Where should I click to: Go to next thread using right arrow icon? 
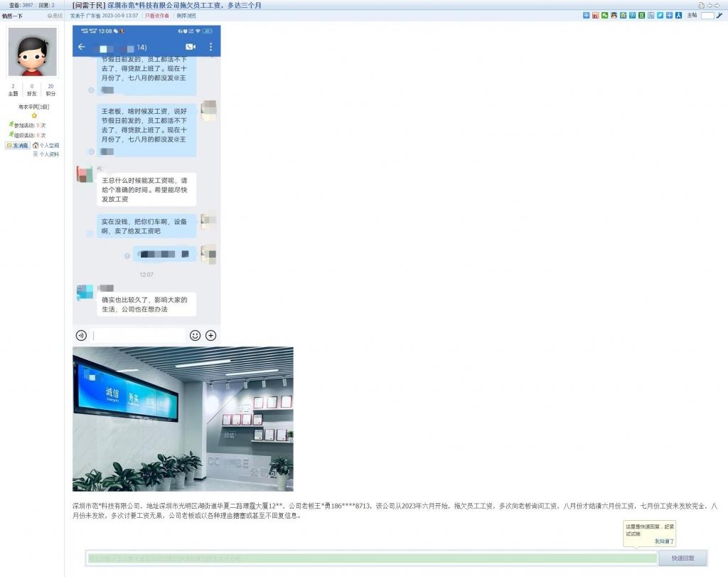(x=717, y=5)
